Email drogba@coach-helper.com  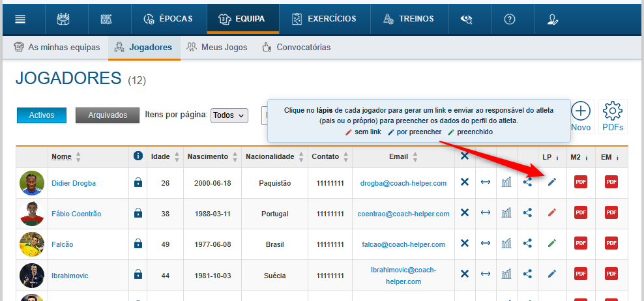(403, 183)
